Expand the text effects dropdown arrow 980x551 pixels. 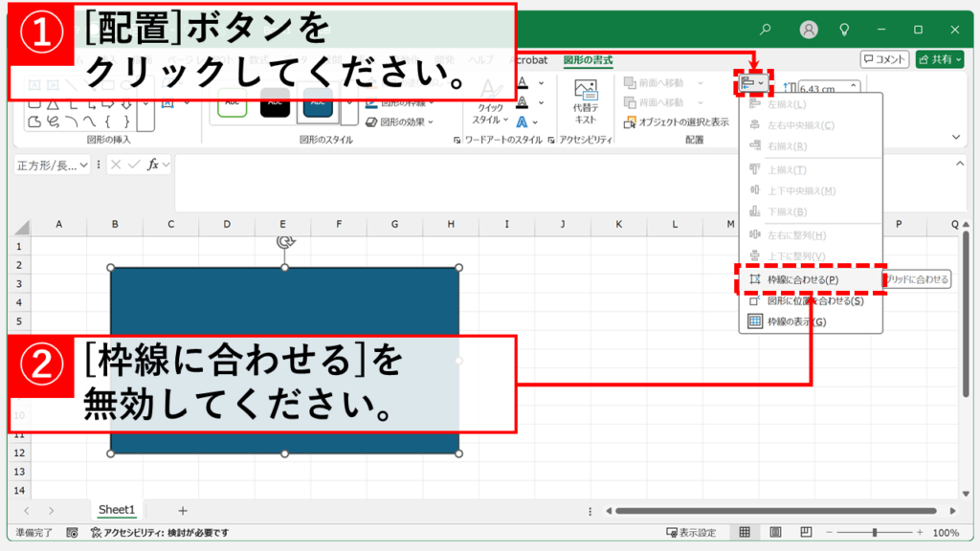(x=535, y=122)
